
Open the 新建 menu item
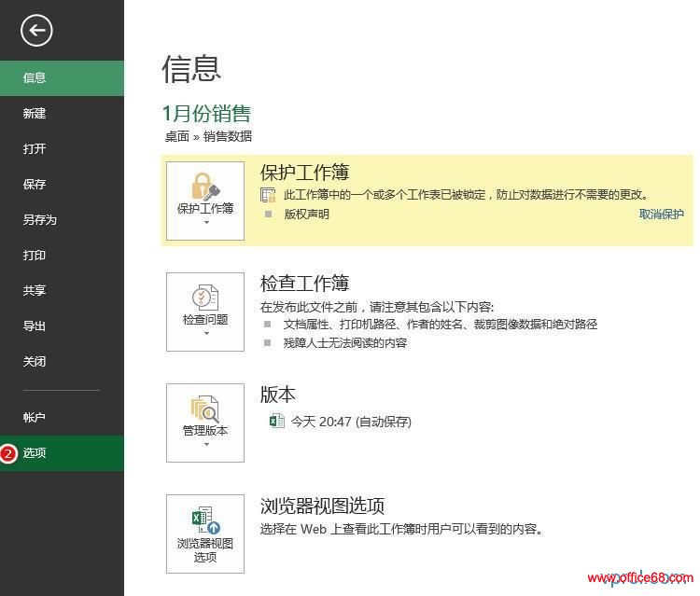click(x=62, y=113)
